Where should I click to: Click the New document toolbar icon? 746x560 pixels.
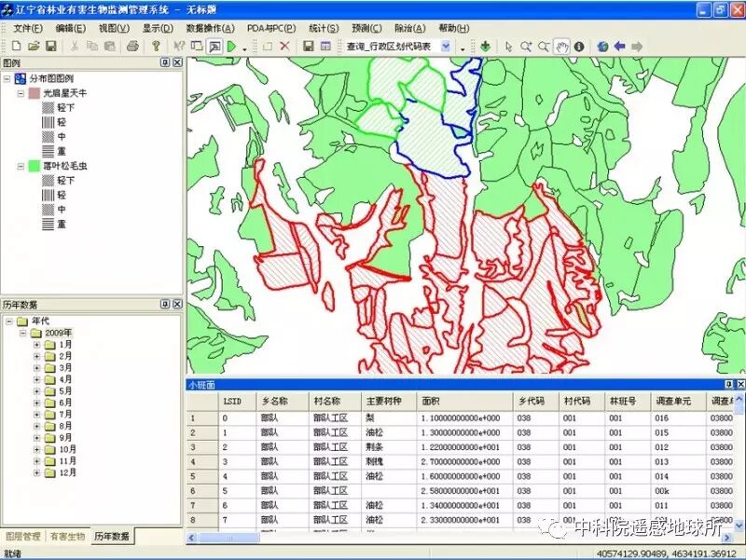point(16,46)
